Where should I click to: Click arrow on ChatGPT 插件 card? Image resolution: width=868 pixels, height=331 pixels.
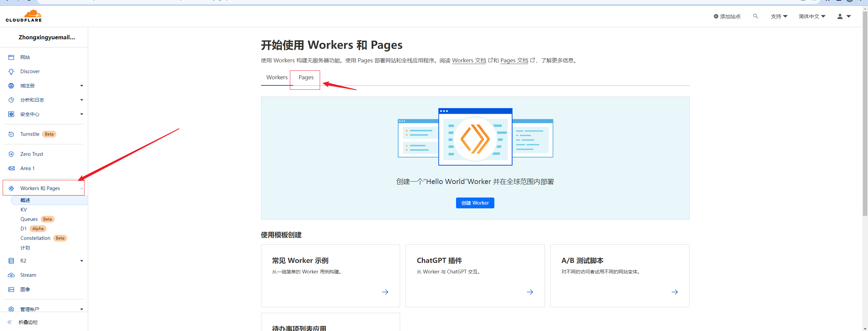530,292
